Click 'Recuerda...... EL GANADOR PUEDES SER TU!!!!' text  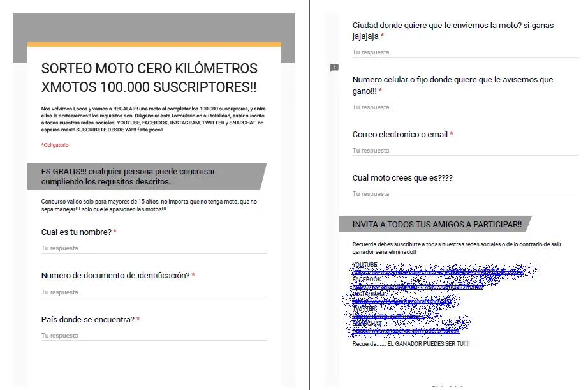click(411, 344)
